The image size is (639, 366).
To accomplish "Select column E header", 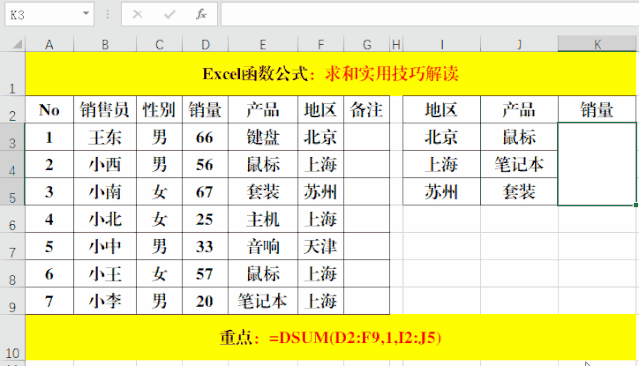I will point(263,44).
